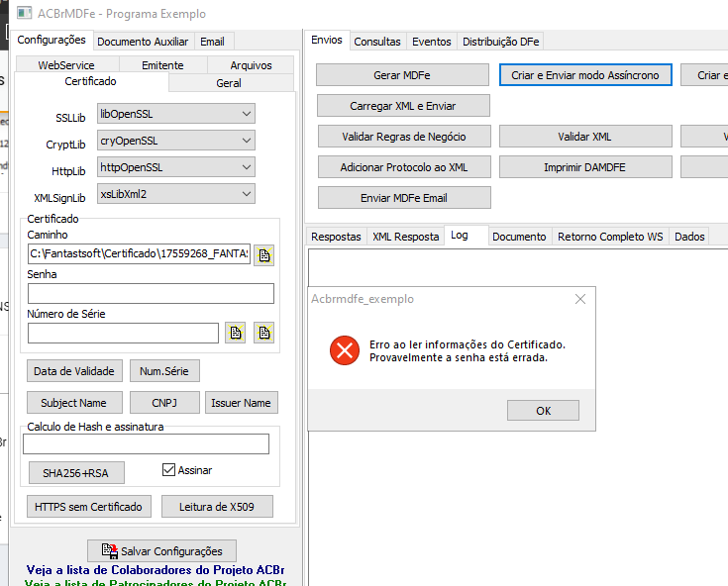Close the Acbrmdfe_exemplo error dialog
Viewport: 728px width, 586px height.
579,299
